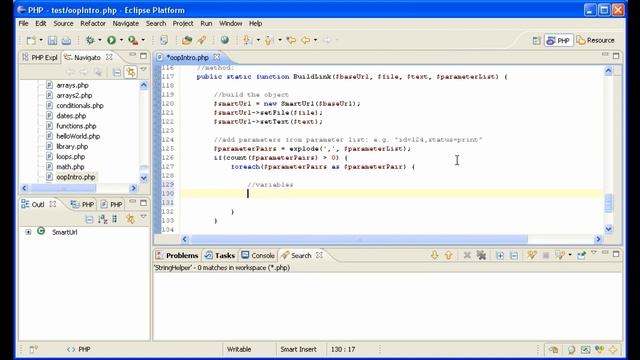
Task: Pin the Search view
Action: (581, 256)
